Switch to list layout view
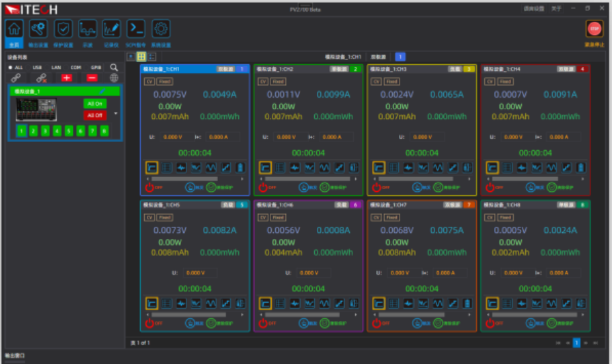612x364 pixels. (152, 57)
